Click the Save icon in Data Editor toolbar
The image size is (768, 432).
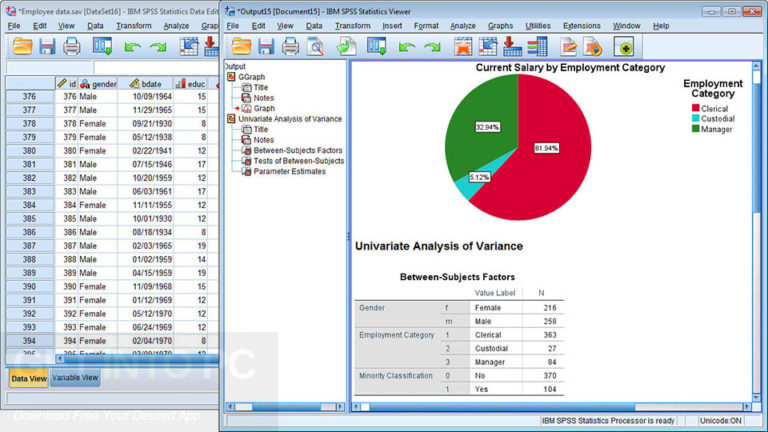[x=48, y=47]
